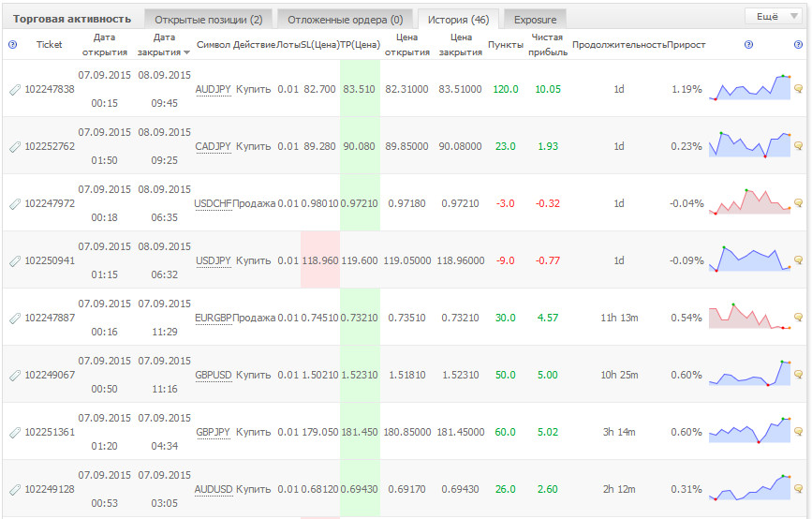Click the CADJPY trade mini chart
The height and width of the screenshot is (519, 812).
pyautogui.click(x=749, y=144)
